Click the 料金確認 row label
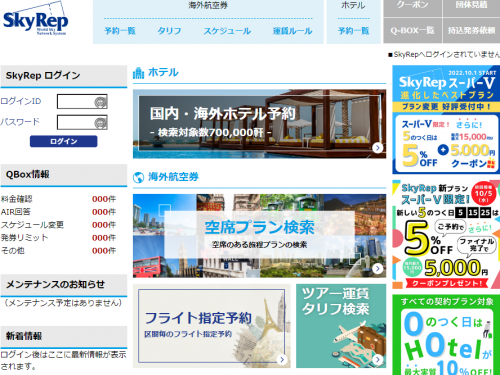Image resolution: width=500 pixels, height=375 pixels. [17, 199]
